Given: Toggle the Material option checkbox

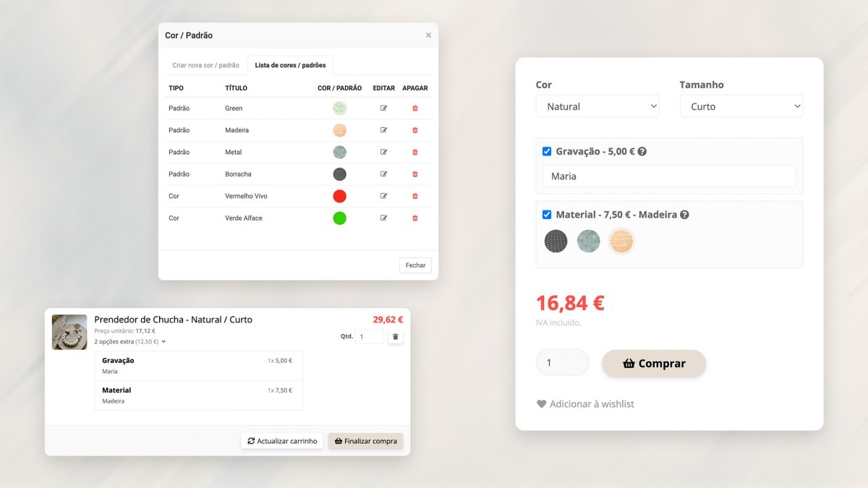Looking at the screenshot, I should pyautogui.click(x=547, y=215).
